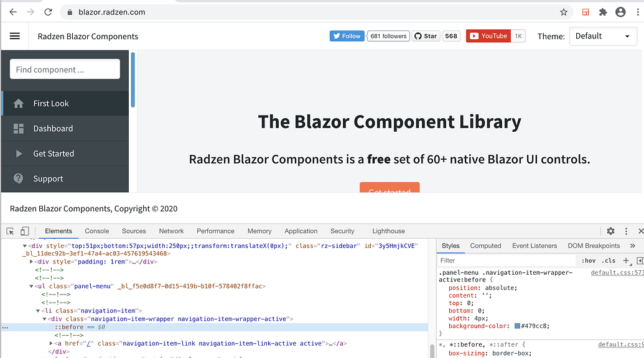Select the ::before pseudo-element row
Image resolution: width=644 pixels, height=358 pixels.
pyautogui.click(x=215, y=328)
